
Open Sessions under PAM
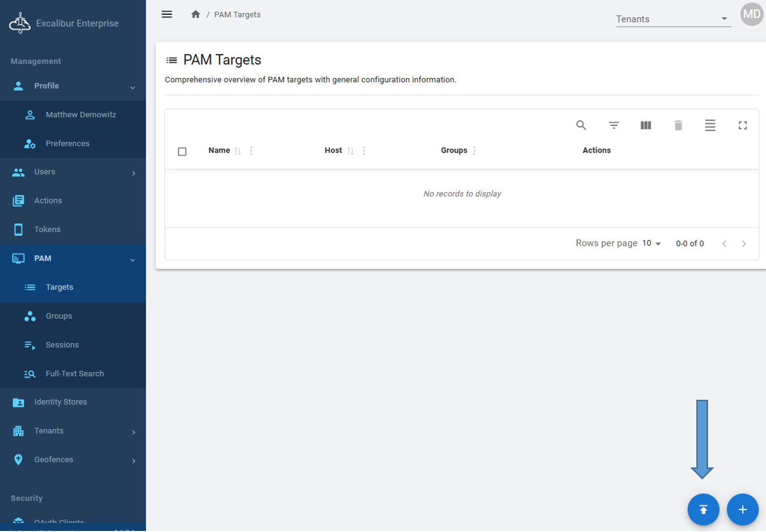pyautogui.click(x=73, y=345)
